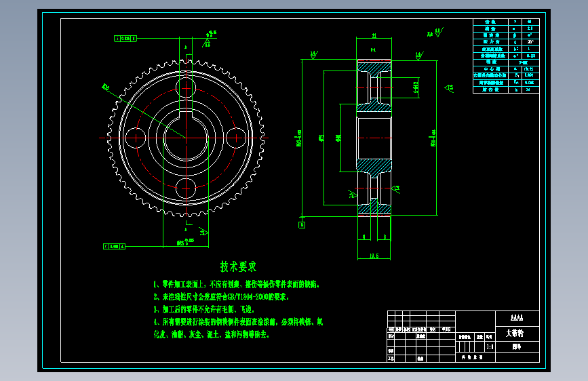Click the 20° value in gear parameter table

coord(530,42)
